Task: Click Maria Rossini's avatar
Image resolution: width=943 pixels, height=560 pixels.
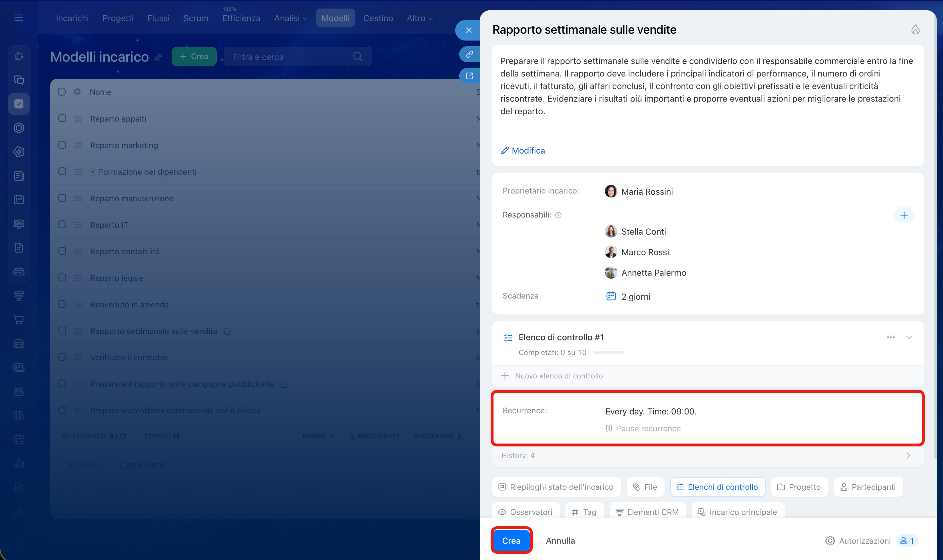Action: click(x=611, y=191)
